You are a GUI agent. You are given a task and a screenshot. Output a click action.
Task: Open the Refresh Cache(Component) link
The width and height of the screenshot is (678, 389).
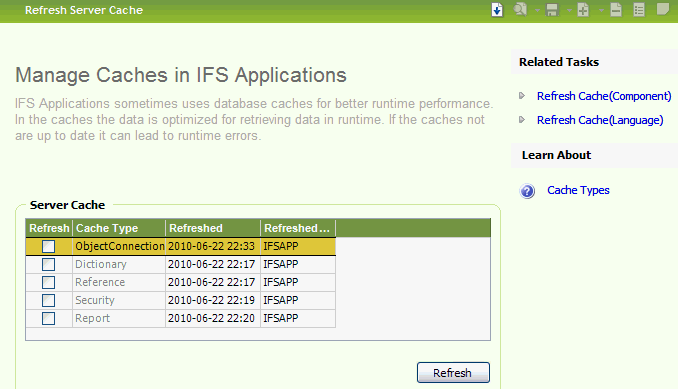604,96
